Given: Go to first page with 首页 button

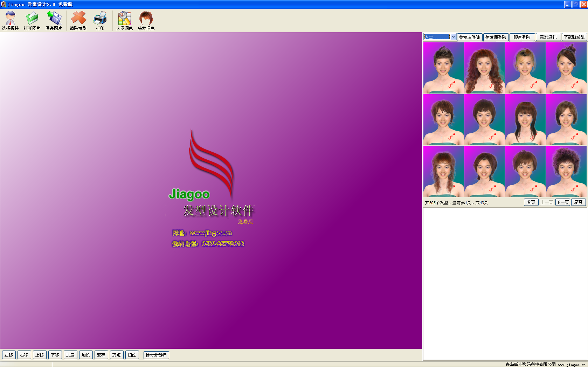Looking at the screenshot, I should [531, 202].
